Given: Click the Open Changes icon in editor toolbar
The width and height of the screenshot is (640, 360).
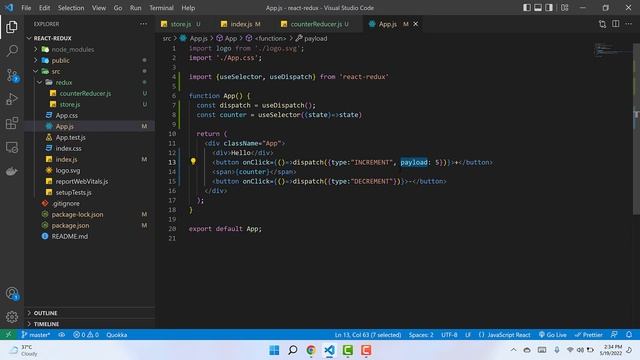Looking at the screenshot, I should coord(602,24).
